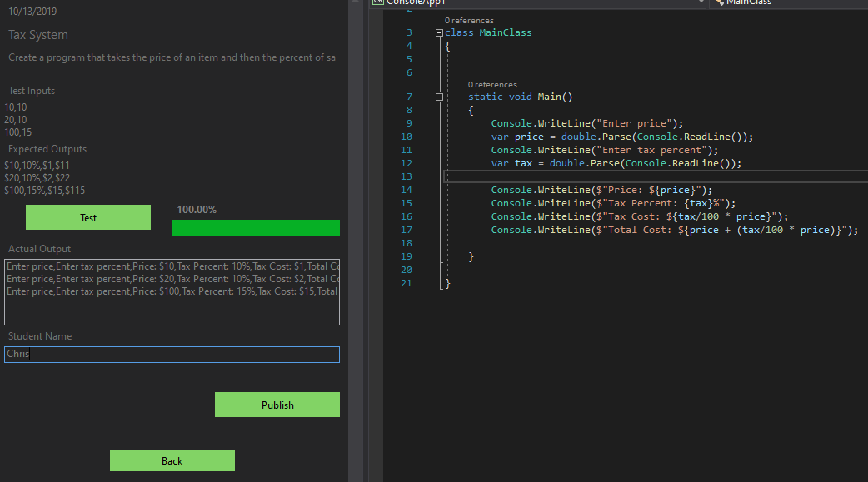Click line number 10 in the gutter
Viewport: 868px width, 482px height.
(x=407, y=137)
